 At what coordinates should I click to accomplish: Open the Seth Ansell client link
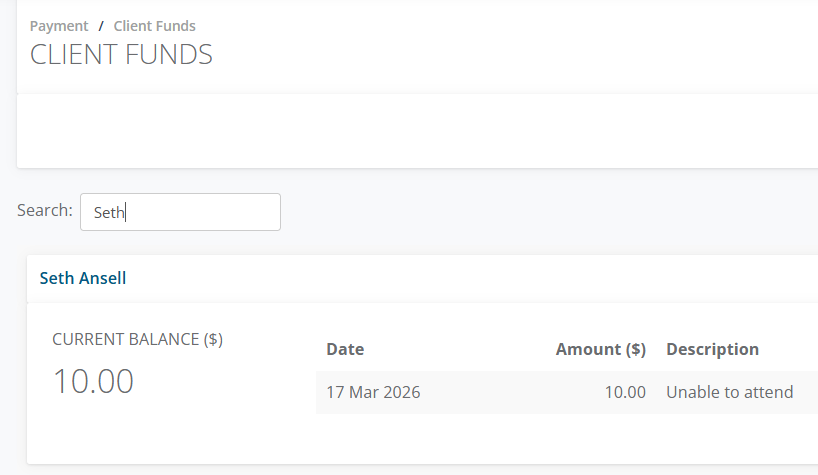[83, 278]
